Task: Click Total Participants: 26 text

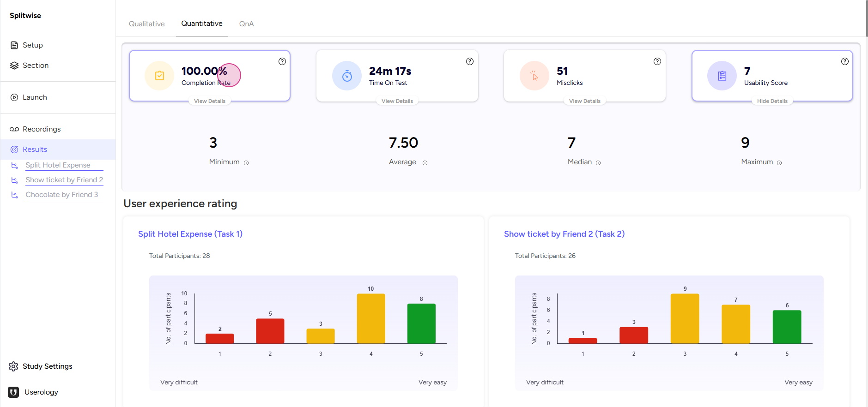Action: 546,256
